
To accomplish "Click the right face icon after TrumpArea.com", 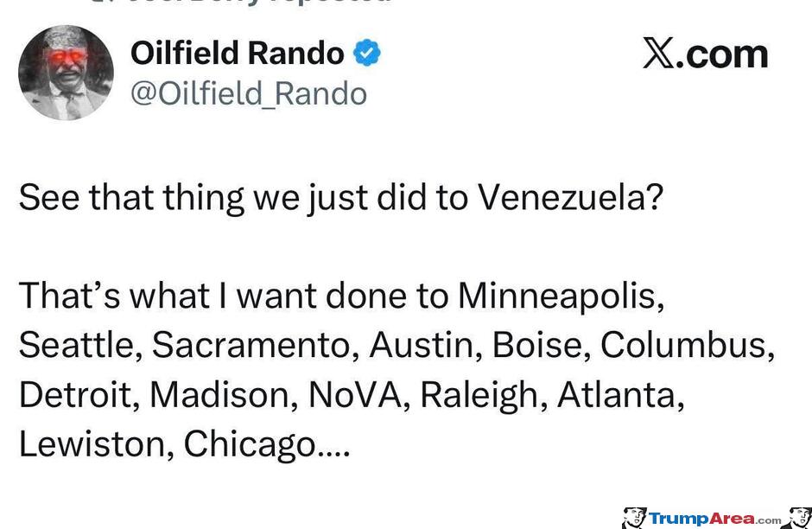I will [799, 517].
